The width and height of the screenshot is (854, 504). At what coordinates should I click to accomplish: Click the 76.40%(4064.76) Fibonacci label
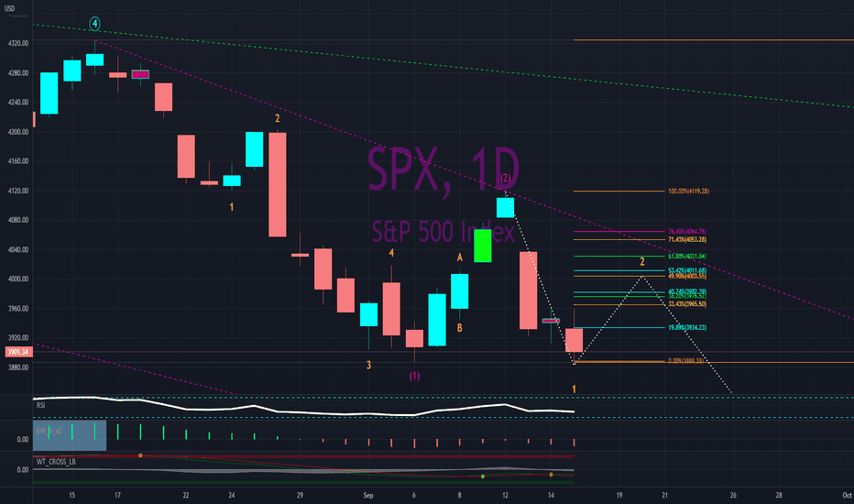(687, 232)
